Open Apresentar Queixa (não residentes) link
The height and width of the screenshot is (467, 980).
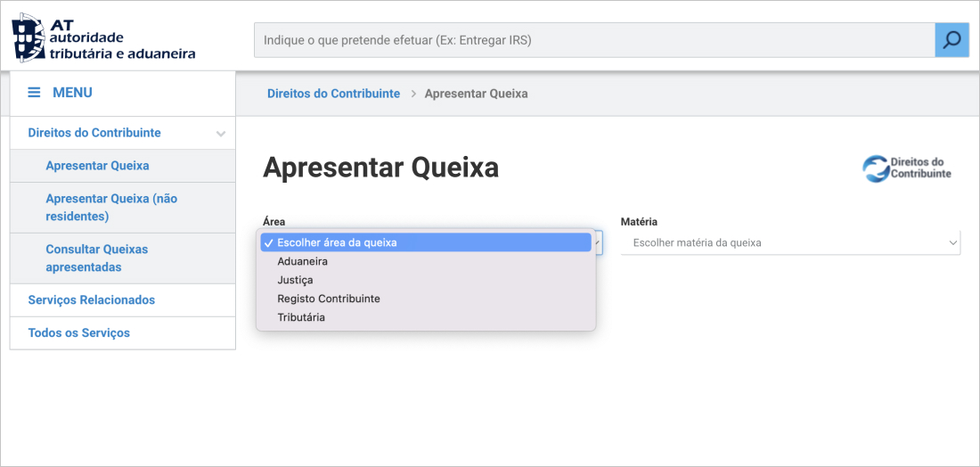111,207
